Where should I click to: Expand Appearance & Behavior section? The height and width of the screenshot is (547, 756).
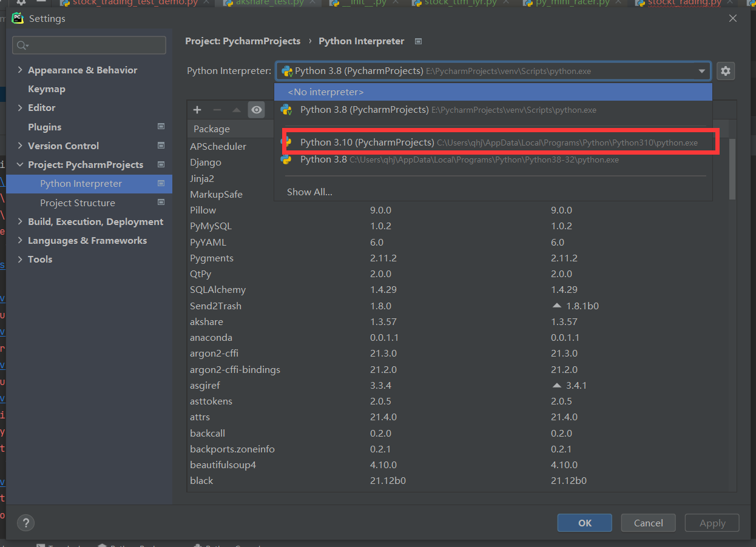[20, 70]
